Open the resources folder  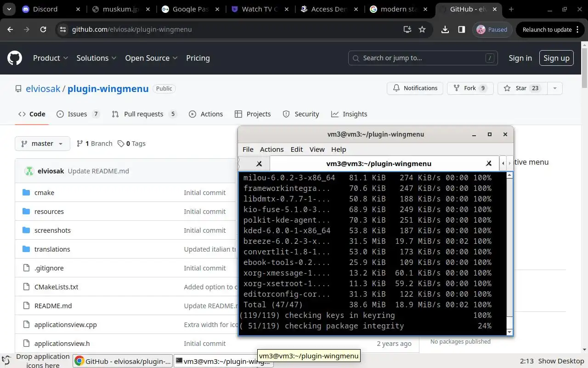[x=49, y=212]
